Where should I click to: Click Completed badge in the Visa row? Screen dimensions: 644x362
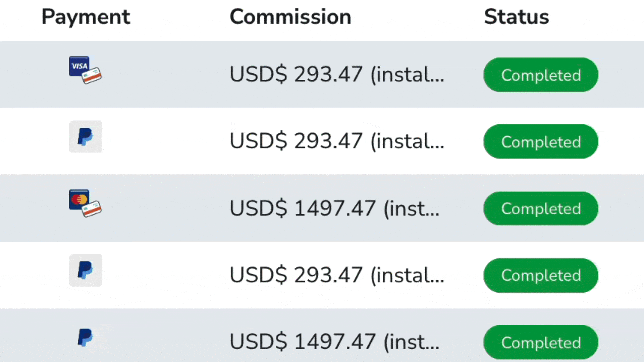[541, 75]
